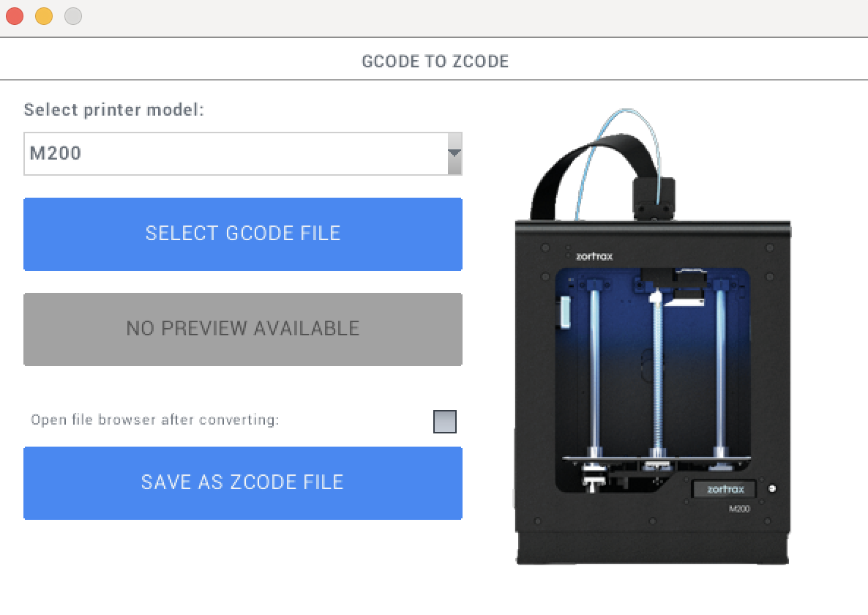The height and width of the screenshot is (615, 868).
Task: Enable the Open file browser after converting checkbox
Action: (444, 422)
